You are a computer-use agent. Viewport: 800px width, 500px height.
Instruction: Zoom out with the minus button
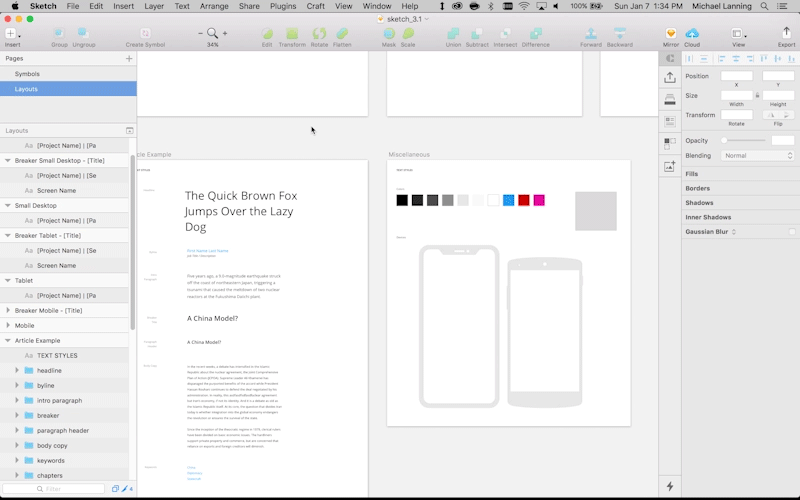(201, 34)
